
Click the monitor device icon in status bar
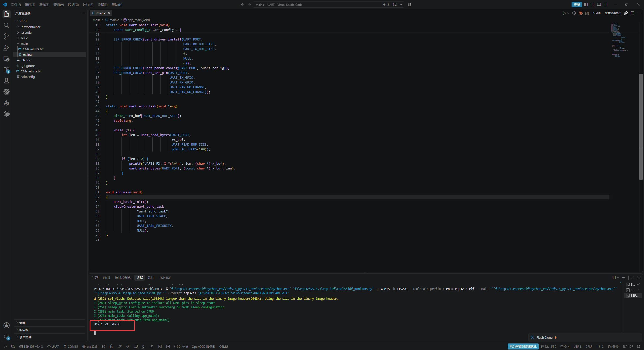(x=136, y=346)
